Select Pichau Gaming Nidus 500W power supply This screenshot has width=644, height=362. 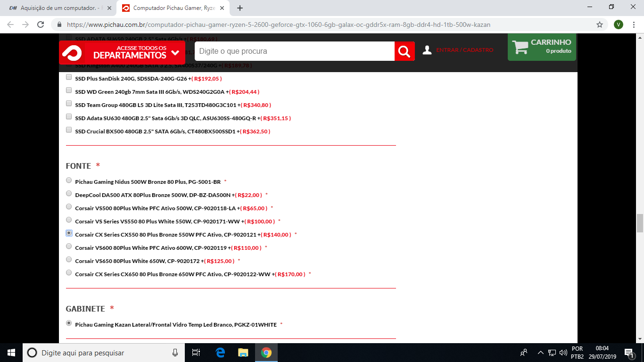(69, 180)
